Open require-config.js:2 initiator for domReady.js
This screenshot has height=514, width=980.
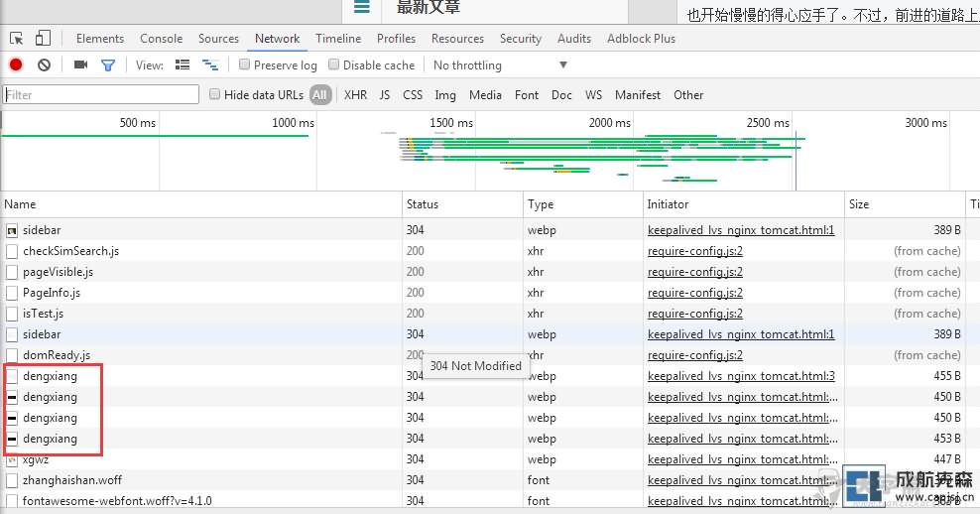click(x=695, y=355)
